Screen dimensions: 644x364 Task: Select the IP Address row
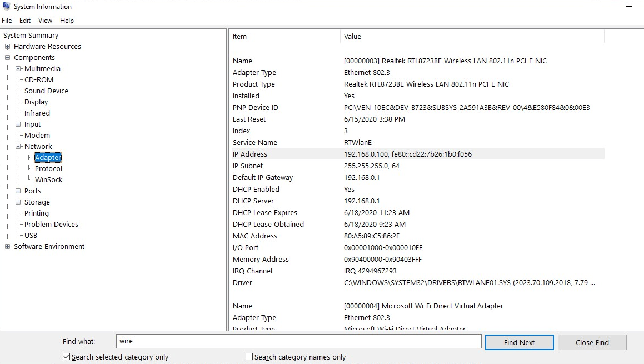click(417, 154)
